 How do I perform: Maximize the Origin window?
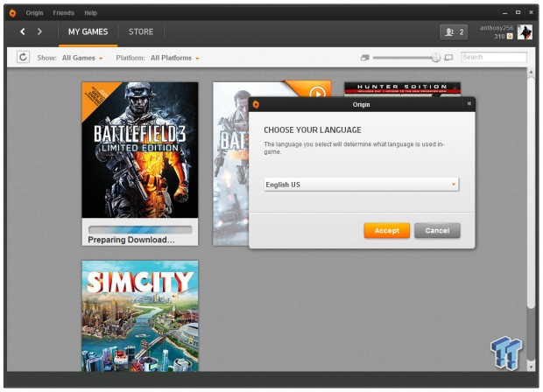point(518,12)
